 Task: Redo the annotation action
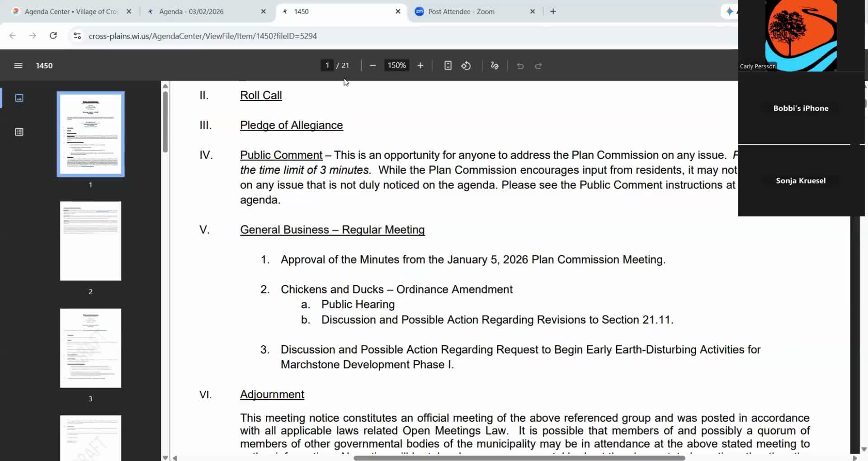(538, 66)
